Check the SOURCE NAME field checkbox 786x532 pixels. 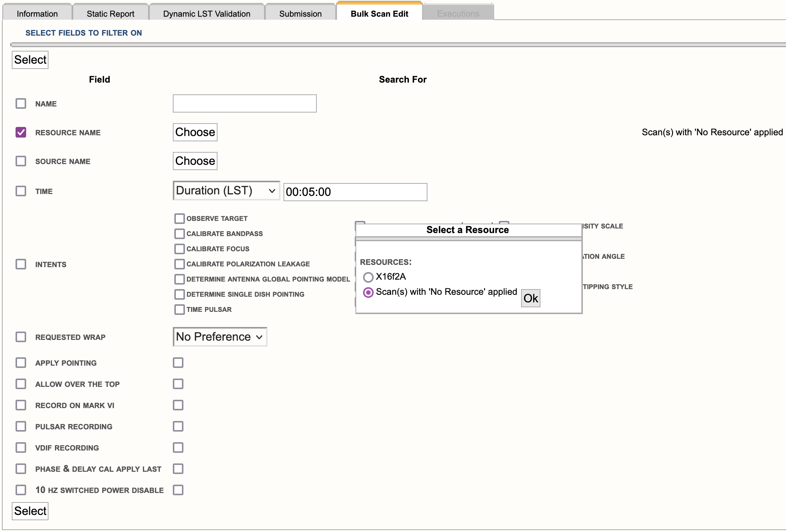[21, 161]
